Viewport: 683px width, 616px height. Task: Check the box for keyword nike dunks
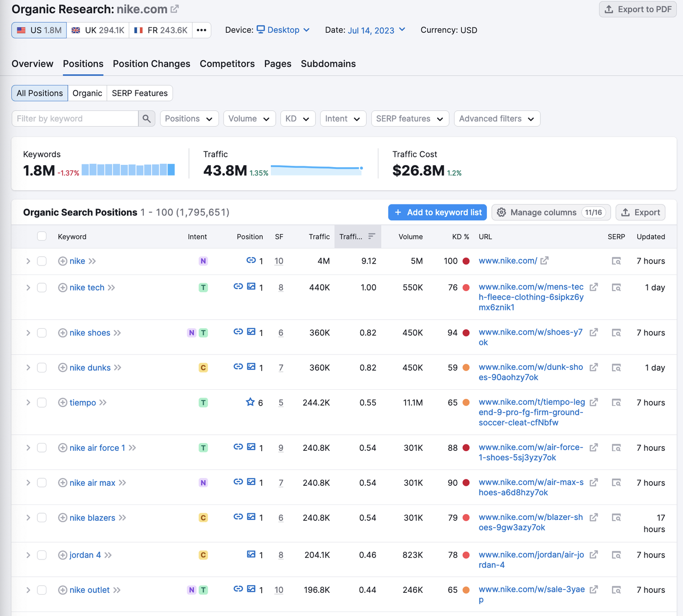[x=42, y=367]
